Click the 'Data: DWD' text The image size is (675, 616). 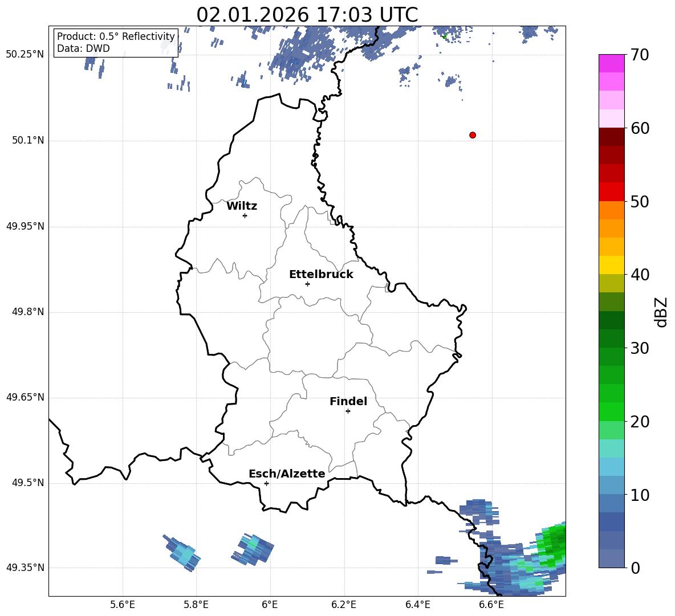click(x=83, y=48)
